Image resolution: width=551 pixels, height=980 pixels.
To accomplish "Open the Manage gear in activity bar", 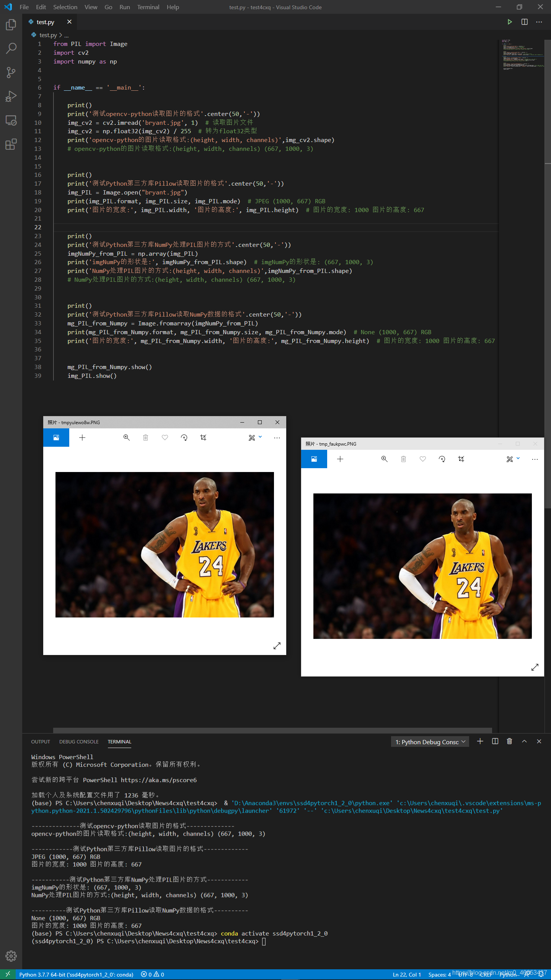I will pyautogui.click(x=11, y=956).
